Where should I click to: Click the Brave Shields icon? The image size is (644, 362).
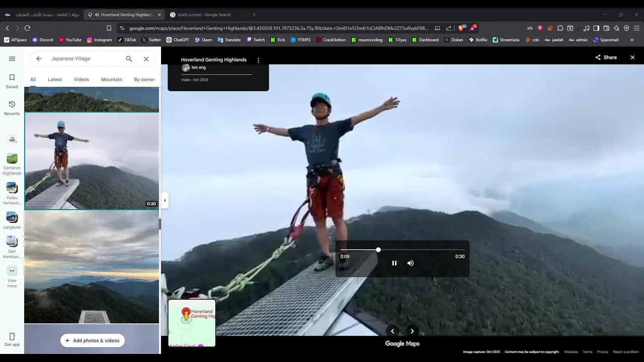[x=462, y=28]
